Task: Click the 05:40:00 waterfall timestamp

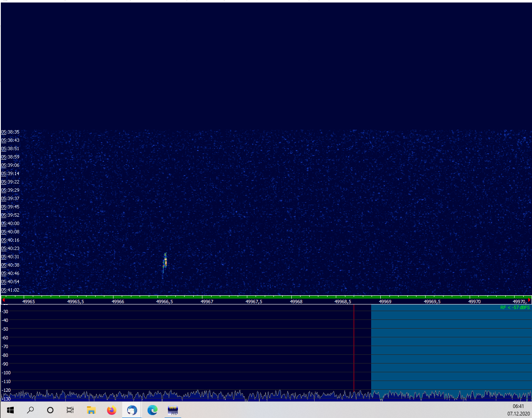Action: click(10, 223)
